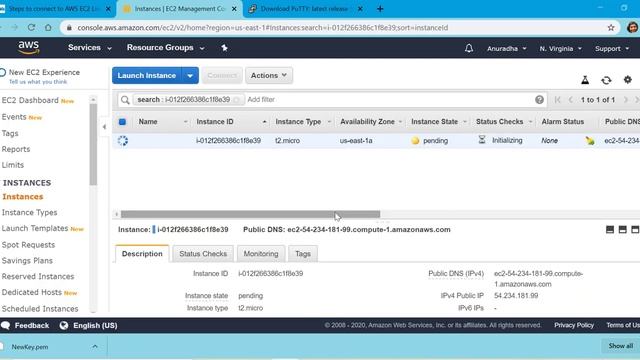
Task: Click the sidebar vertical scrollbar thumb
Action: point(93,144)
